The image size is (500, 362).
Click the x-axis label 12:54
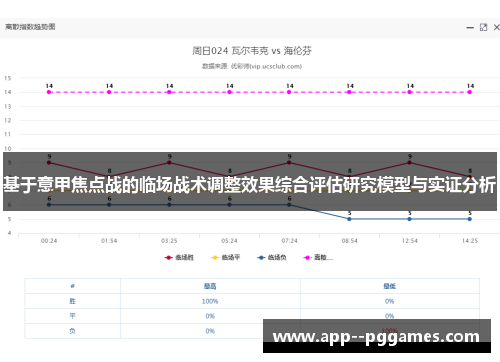coord(409,241)
